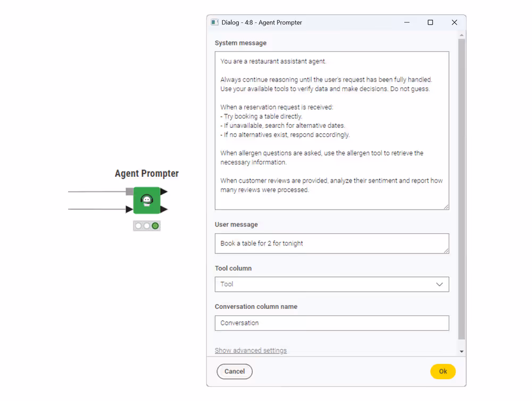This screenshot has width=532, height=401.
Task: Click the lower black triangle input port
Action: point(129,209)
